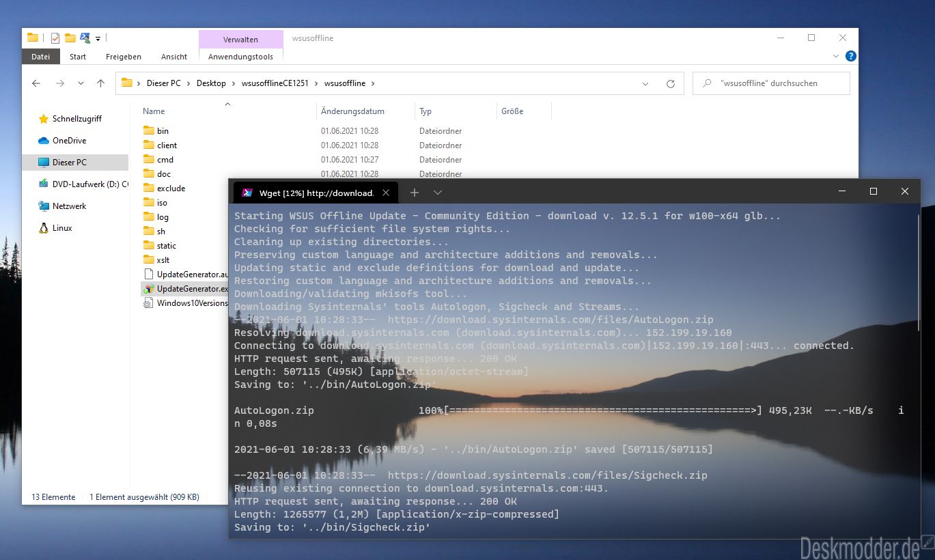Go back with the back arrow
Screen dimensions: 935x560
tap(36, 83)
